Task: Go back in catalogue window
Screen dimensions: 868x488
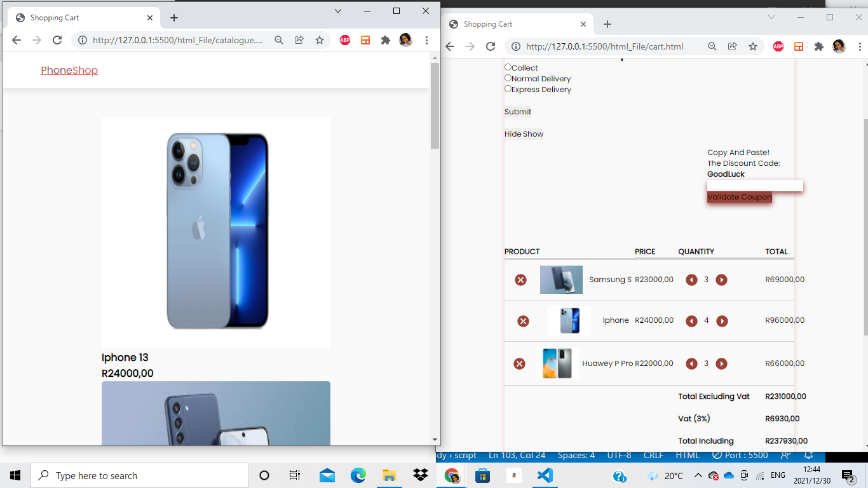Action: [x=17, y=40]
